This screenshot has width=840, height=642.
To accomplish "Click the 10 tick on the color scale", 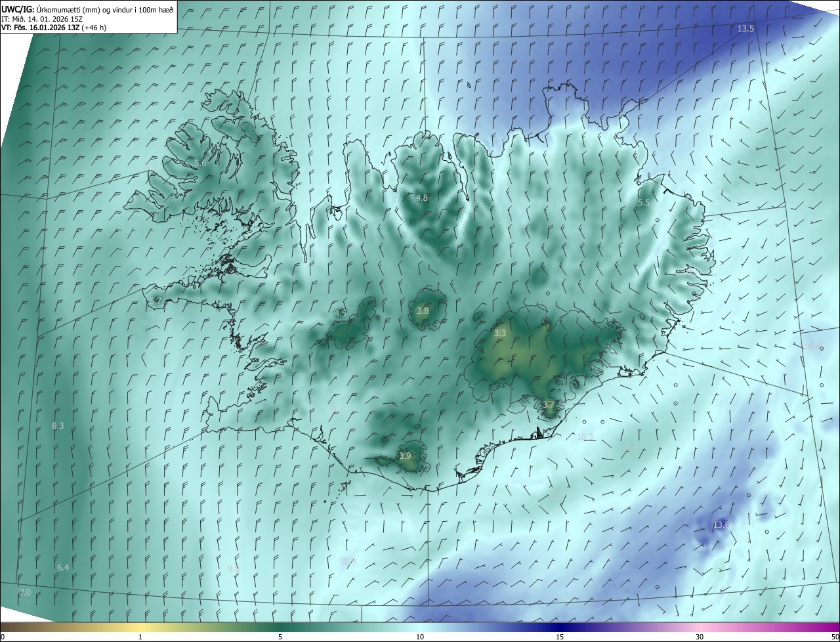I will (420, 637).
